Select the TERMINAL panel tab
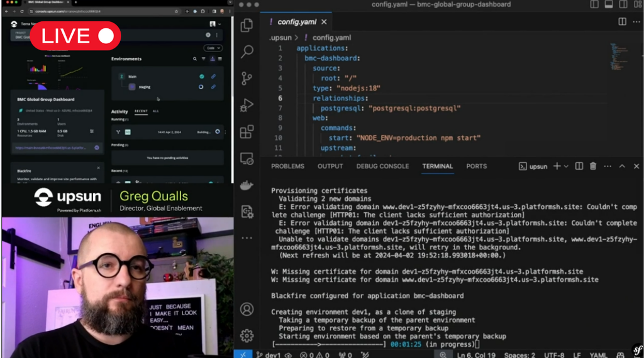The height and width of the screenshot is (358, 644). point(438,166)
